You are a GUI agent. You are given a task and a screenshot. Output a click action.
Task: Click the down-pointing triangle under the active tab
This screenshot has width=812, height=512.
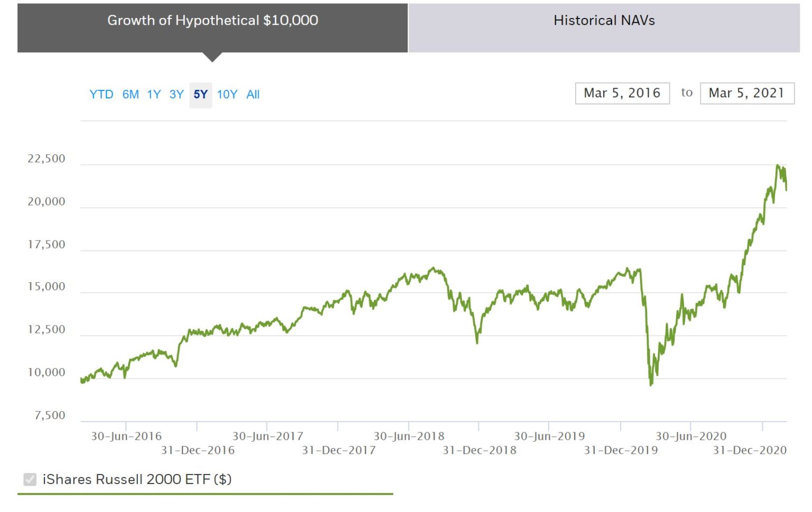pyautogui.click(x=212, y=57)
